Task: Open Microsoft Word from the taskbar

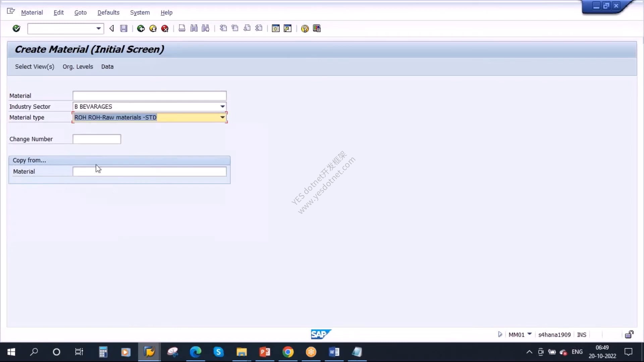Action: (x=334, y=352)
